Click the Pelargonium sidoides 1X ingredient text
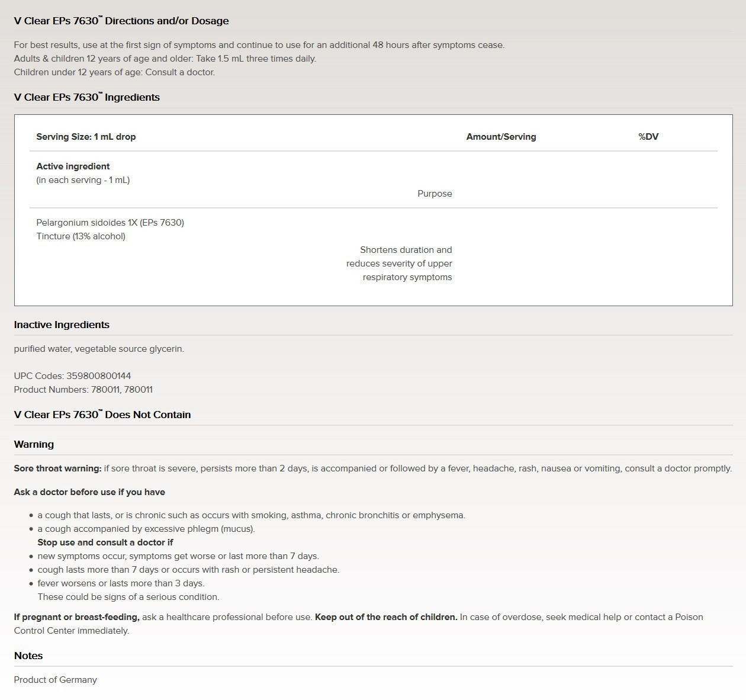This screenshot has width=746, height=700. pyautogui.click(x=110, y=223)
